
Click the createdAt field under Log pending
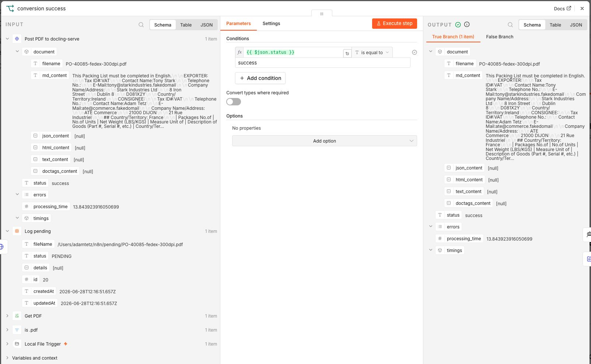[39, 291]
